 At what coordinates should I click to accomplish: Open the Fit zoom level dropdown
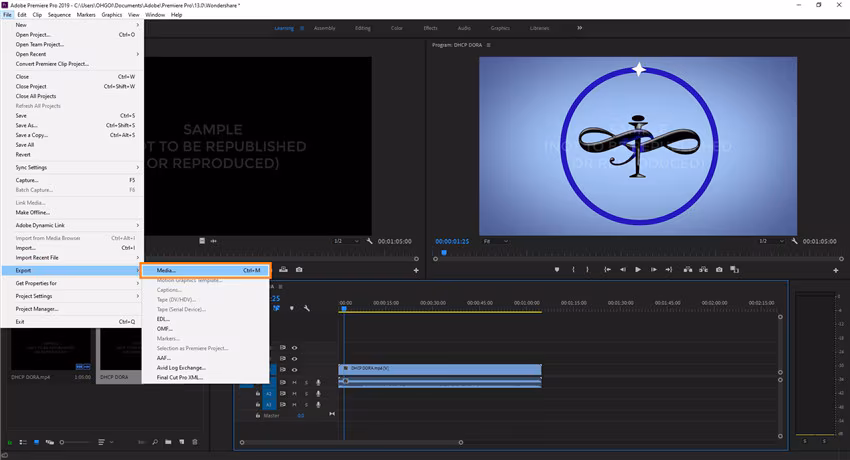point(498,241)
